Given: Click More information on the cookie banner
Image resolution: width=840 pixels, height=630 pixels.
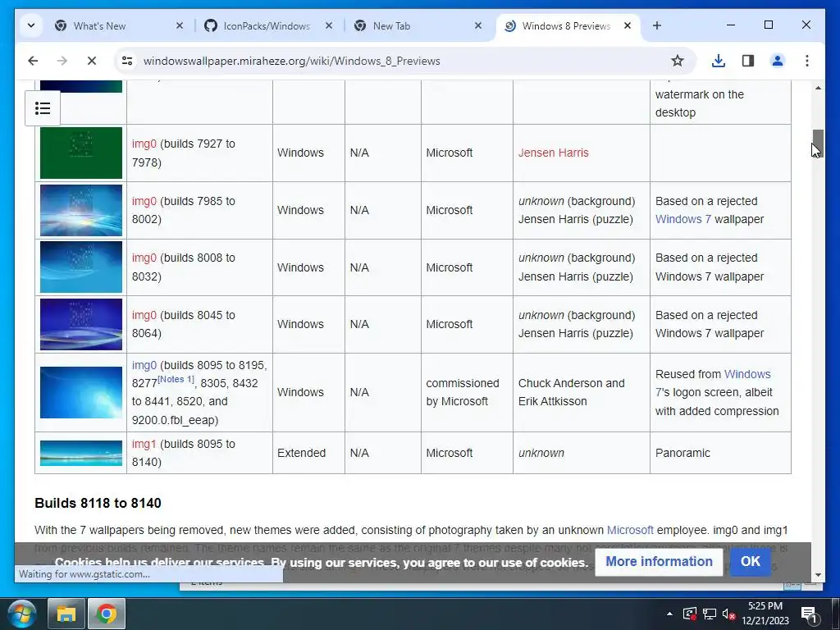Looking at the screenshot, I should pos(659,561).
